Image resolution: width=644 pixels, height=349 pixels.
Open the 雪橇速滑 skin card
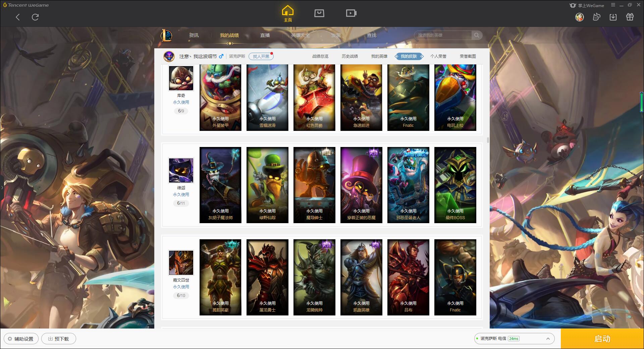(267, 97)
